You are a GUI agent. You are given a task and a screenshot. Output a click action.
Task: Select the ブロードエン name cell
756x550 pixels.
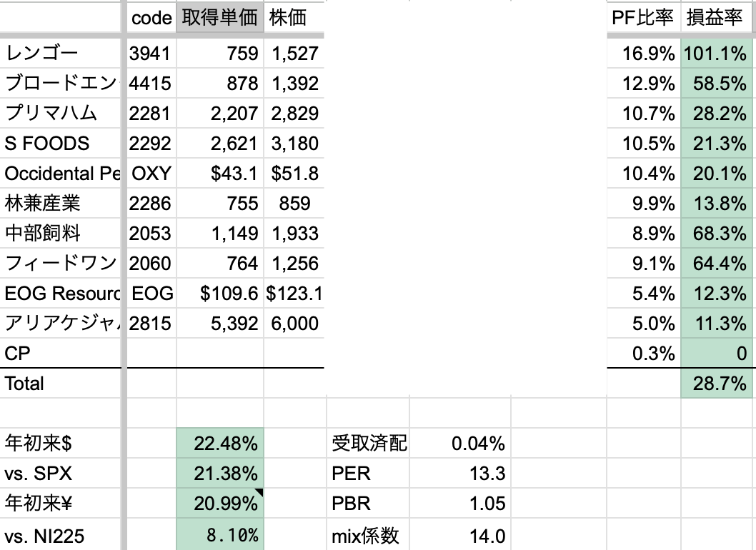[60, 83]
